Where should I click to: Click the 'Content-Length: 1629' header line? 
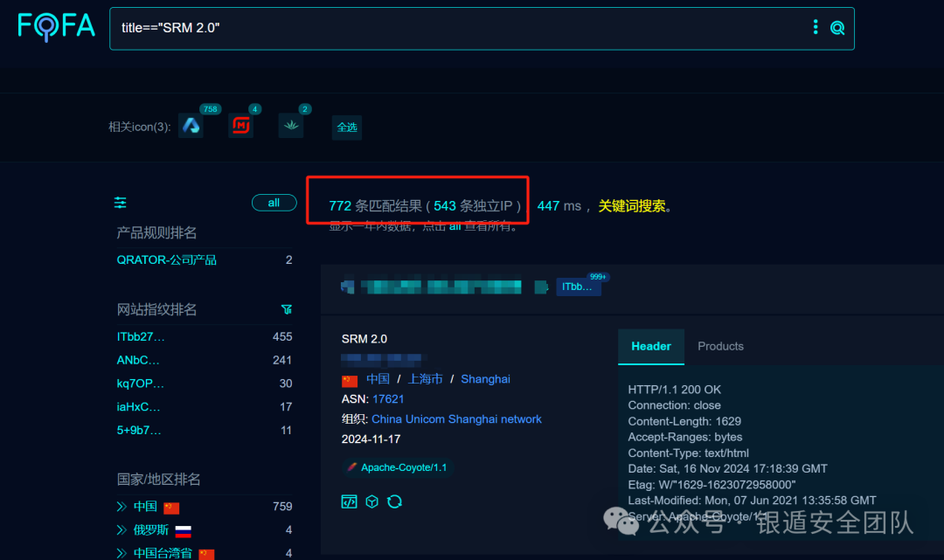point(684,422)
